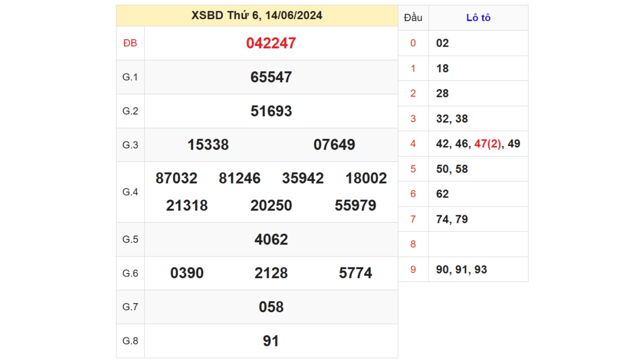
Task: Click the G.2 row label
Action: pos(130,111)
